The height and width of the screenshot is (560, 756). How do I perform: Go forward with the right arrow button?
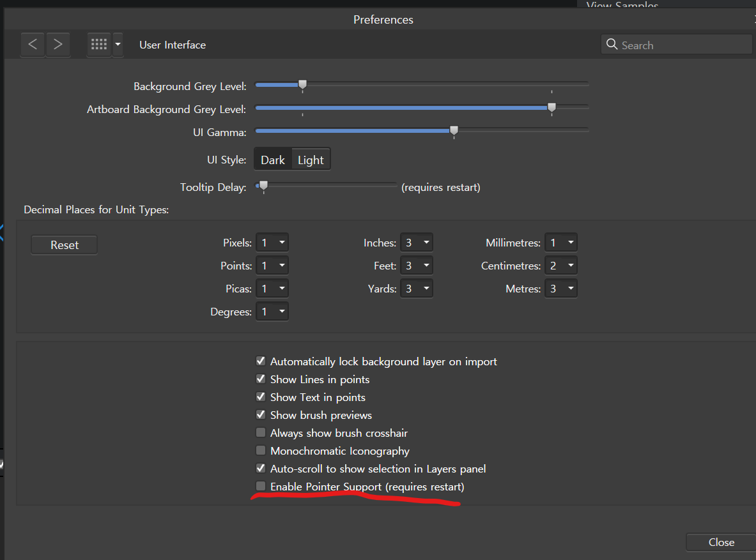[x=58, y=45]
